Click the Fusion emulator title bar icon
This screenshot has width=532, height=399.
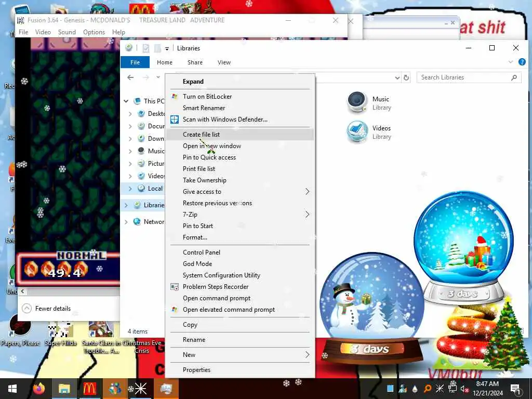(x=21, y=20)
